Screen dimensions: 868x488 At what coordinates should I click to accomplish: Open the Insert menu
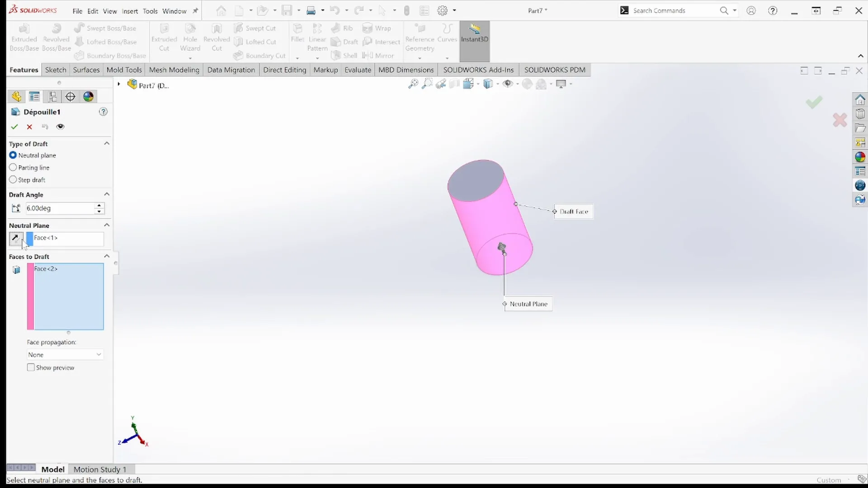(129, 11)
